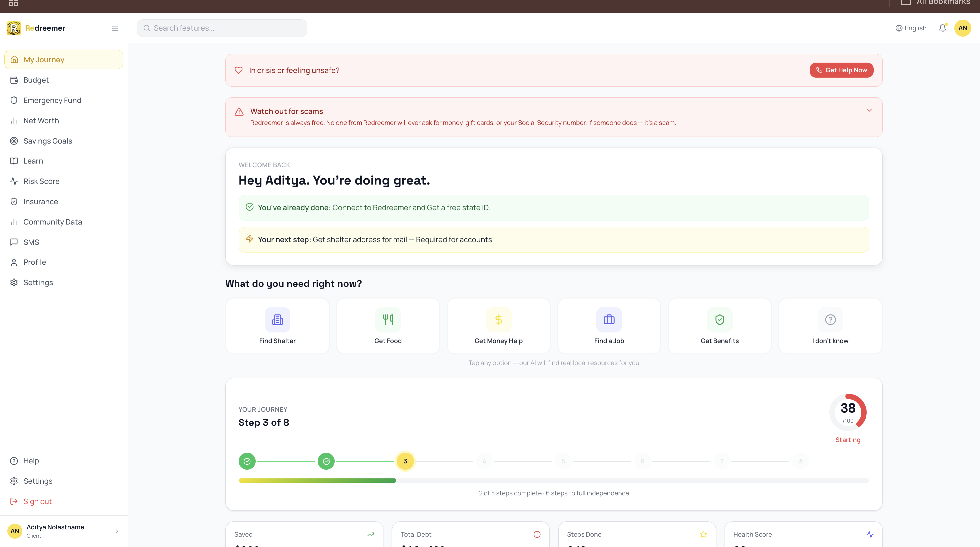Collapse the Watch out for scams alert

coord(869,110)
